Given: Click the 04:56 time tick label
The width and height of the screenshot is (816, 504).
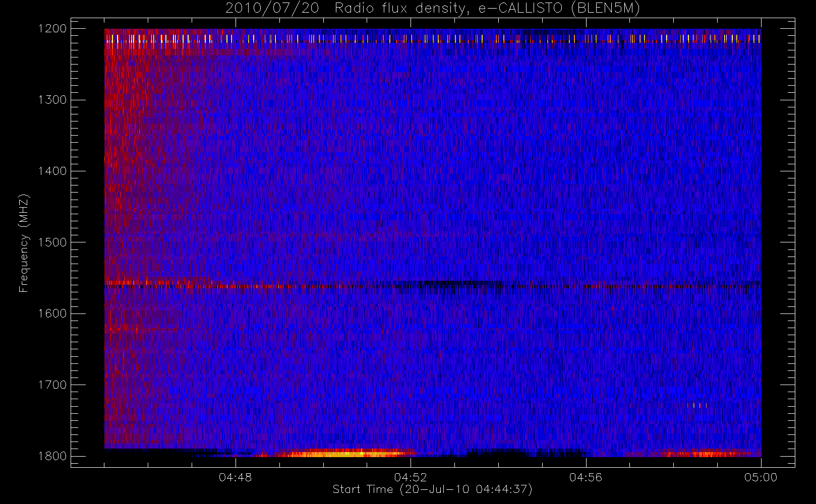Looking at the screenshot, I should coord(586,477).
